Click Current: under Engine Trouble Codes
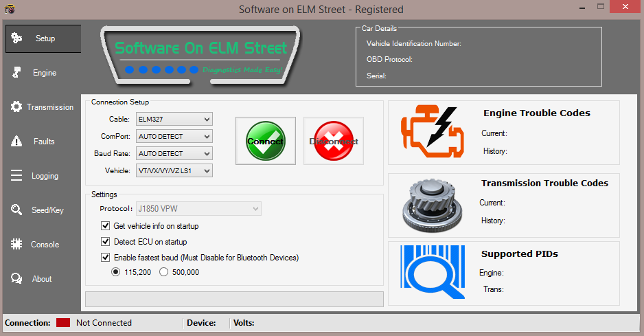This screenshot has width=644, height=336. (494, 133)
